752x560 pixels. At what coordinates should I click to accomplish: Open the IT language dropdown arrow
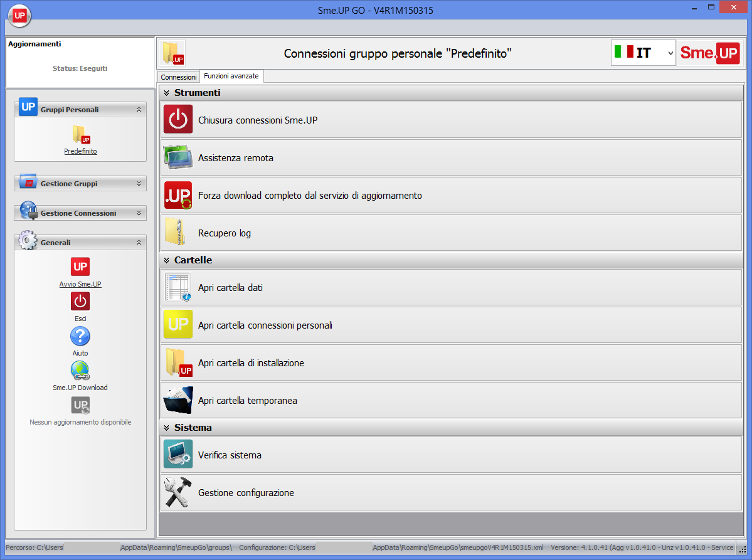[x=670, y=53]
